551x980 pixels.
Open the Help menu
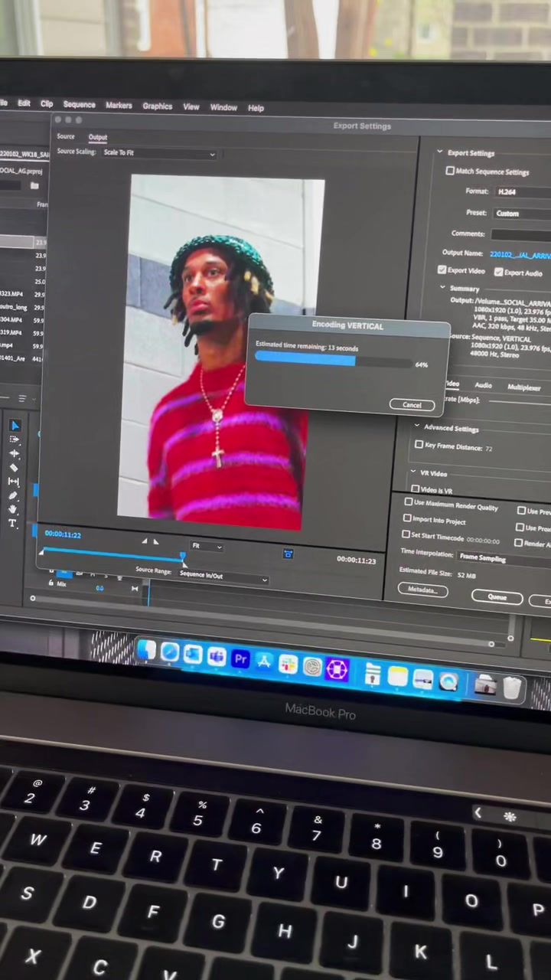pyautogui.click(x=256, y=109)
